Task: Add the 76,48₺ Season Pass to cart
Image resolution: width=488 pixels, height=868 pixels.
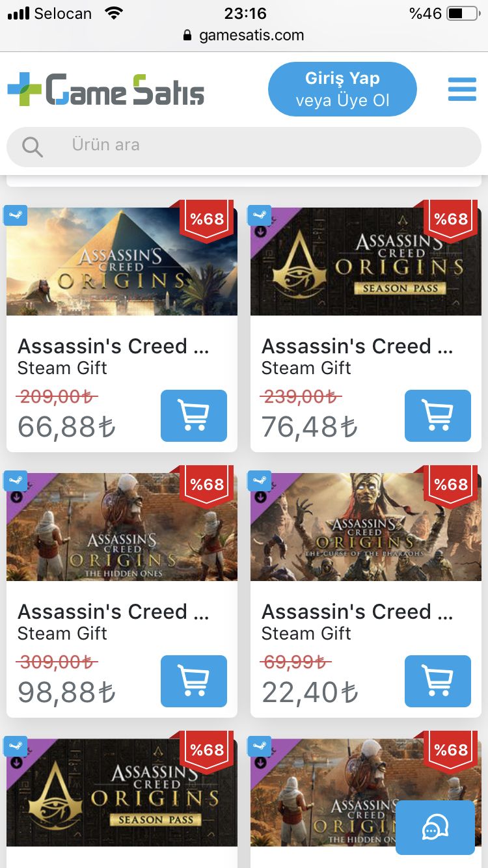Action: click(438, 416)
